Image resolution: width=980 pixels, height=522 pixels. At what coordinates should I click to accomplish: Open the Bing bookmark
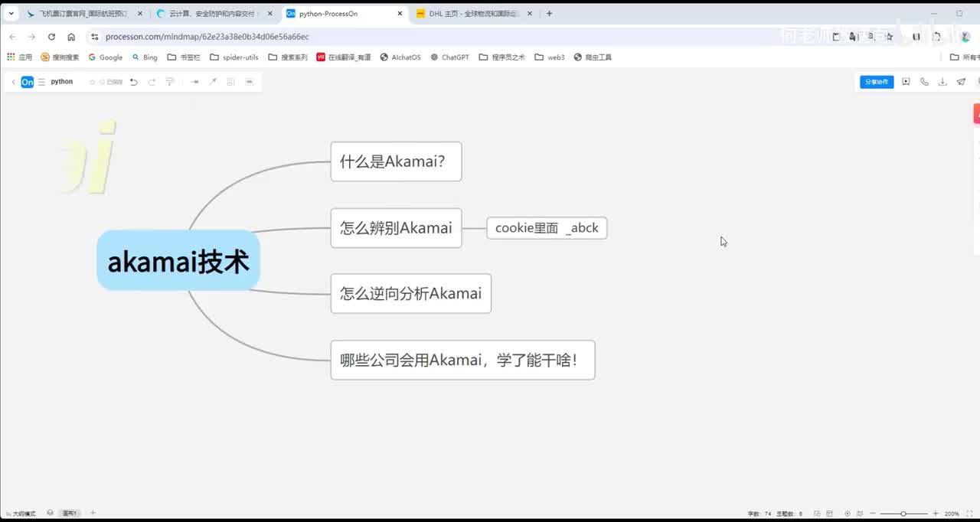pos(145,57)
